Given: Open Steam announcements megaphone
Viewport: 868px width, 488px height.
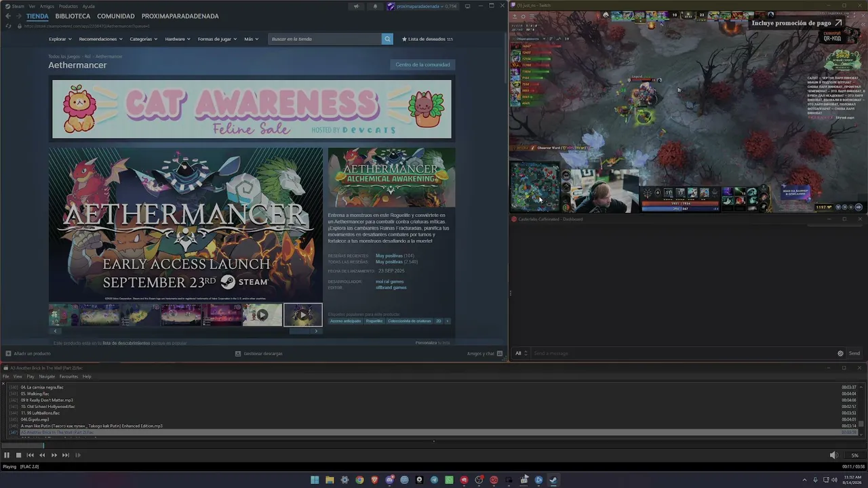Looking at the screenshot, I should (x=356, y=6).
